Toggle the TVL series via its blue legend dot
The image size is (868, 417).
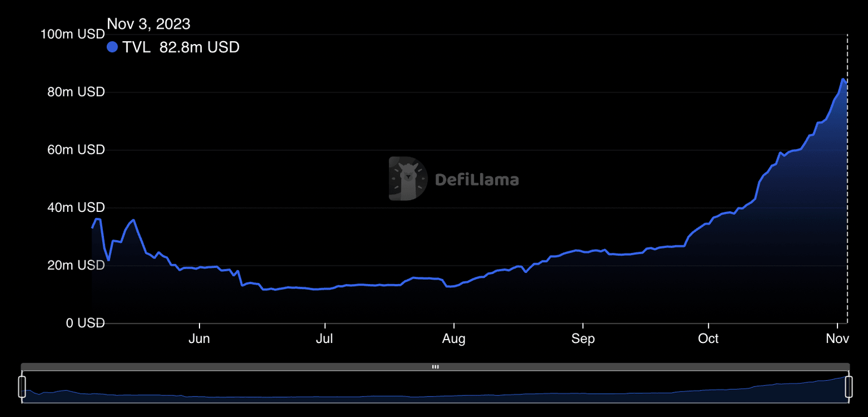(112, 47)
